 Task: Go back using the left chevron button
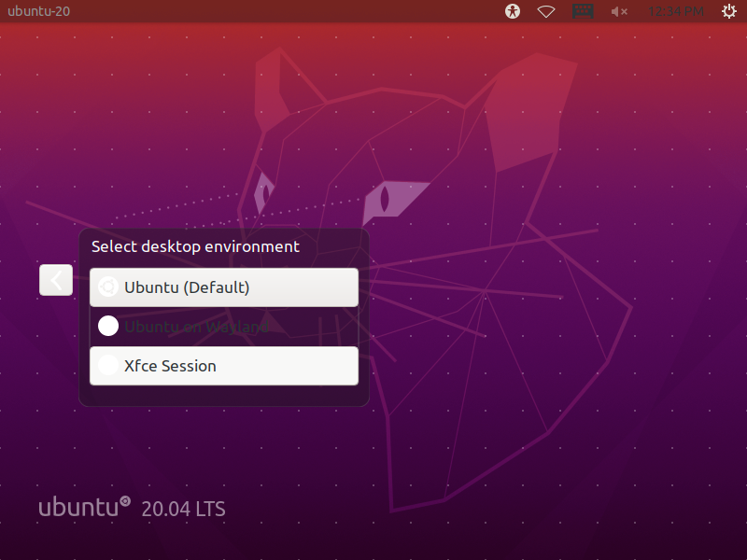56,280
